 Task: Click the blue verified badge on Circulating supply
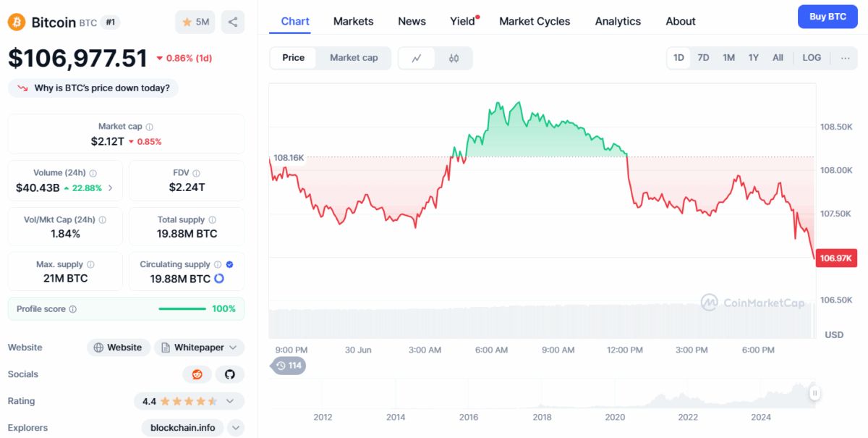click(229, 265)
